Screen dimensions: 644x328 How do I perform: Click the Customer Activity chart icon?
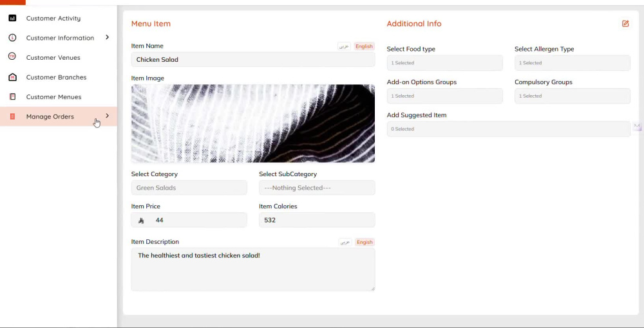[x=12, y=18]
